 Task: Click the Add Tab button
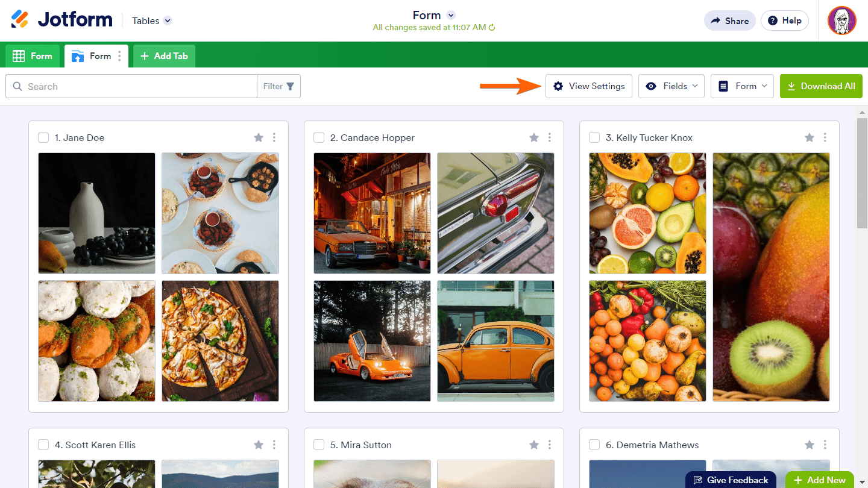click(x=164, y=56)
